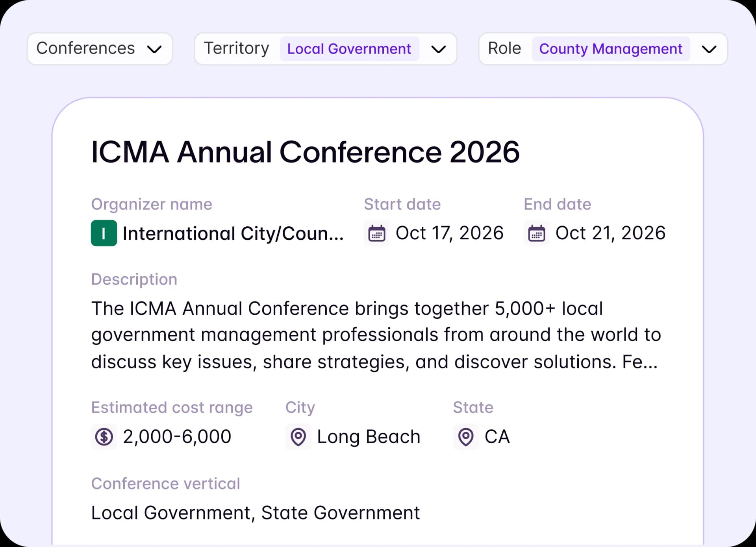Click the dollar cost range icon

click(x=104, y=437)
